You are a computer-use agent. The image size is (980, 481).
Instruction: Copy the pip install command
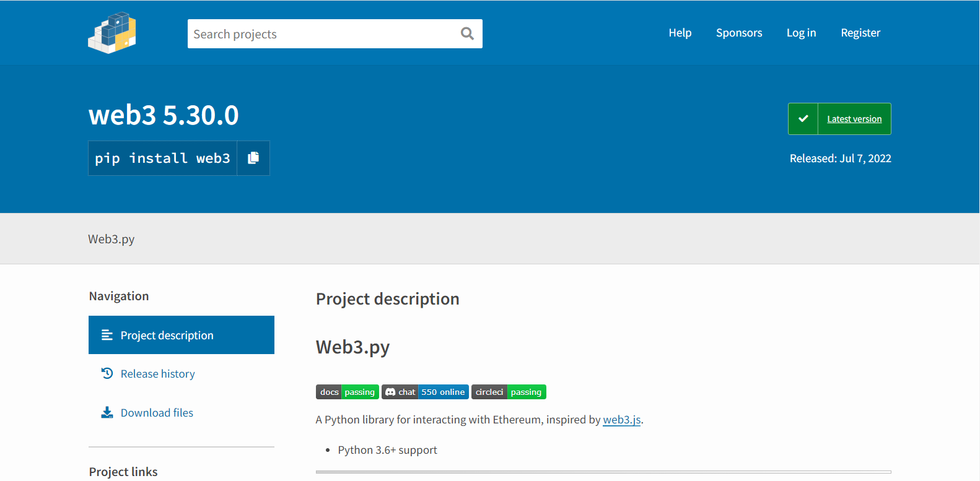tap(253, 158)
